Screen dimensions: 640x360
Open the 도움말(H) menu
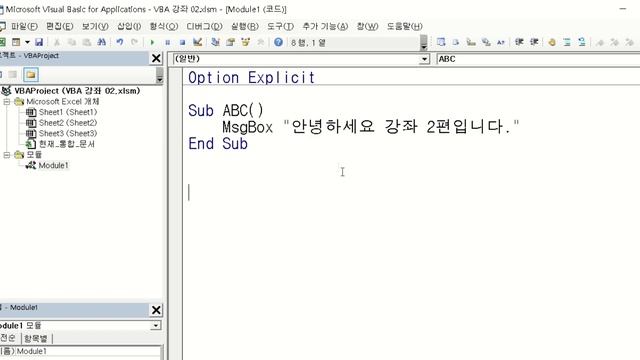(404, 26)
